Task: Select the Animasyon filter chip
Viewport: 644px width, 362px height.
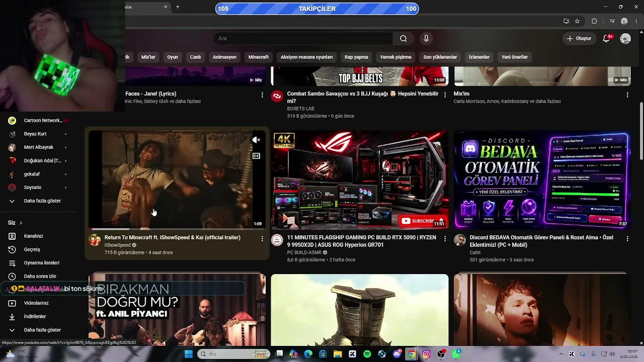Action: 224,57
